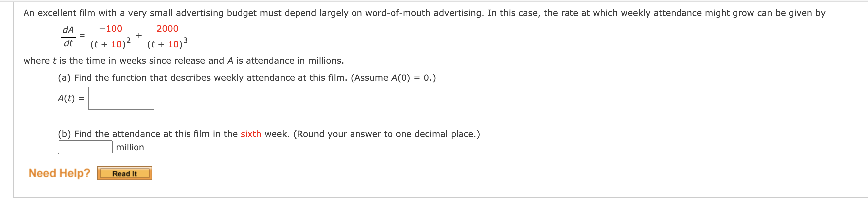The height and width of the screenshot is (202, 868).
Task: Click the Read It help button
Action: (x=125, y=174)
